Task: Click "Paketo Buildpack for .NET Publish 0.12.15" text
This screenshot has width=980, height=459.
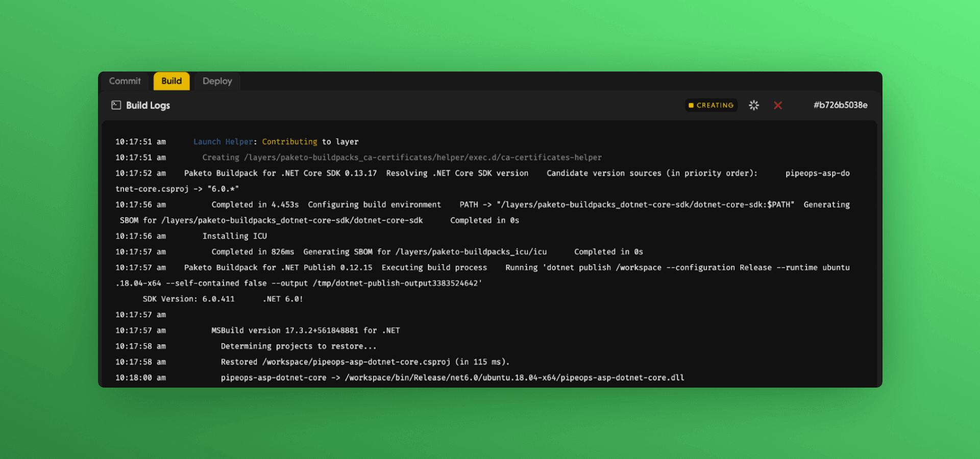Action: coord(278,268)
